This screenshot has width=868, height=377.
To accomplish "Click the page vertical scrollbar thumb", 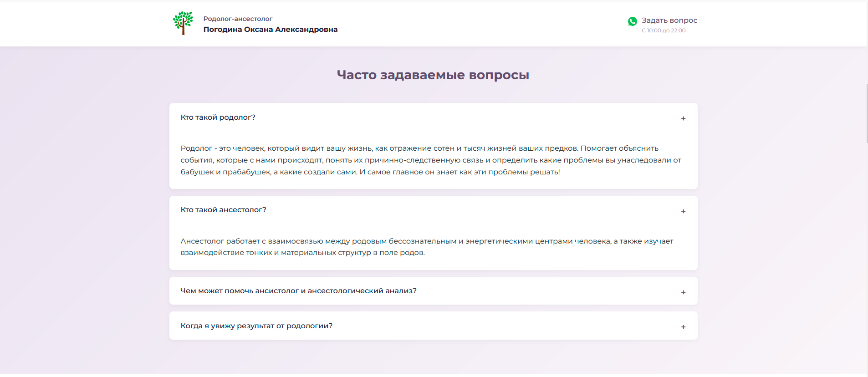I will coord(866,113).
